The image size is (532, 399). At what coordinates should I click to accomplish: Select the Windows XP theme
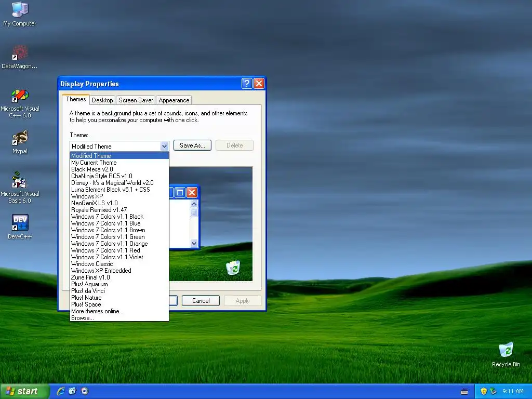[119, 196]
